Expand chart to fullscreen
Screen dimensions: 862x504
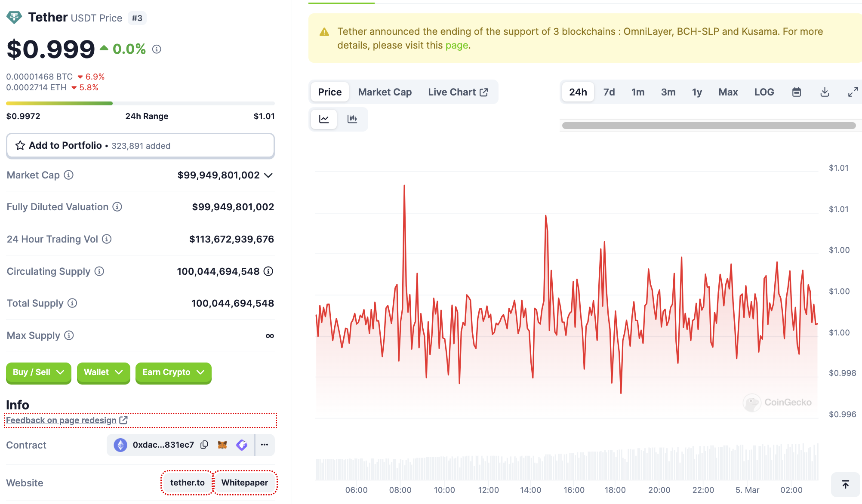pos(853,92)
